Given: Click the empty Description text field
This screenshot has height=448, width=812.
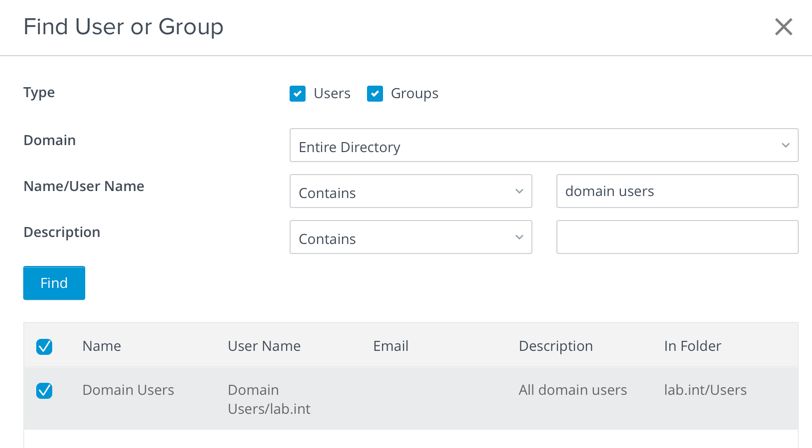Looking at the screenshot, I should [676, 238].
